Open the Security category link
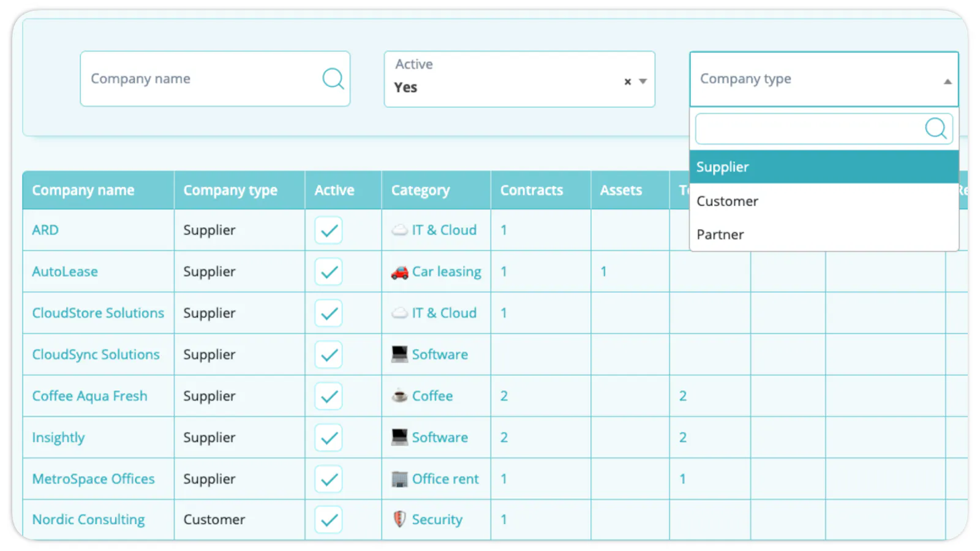This screenshot has height=551, width=980. click(x=437, y=520)
